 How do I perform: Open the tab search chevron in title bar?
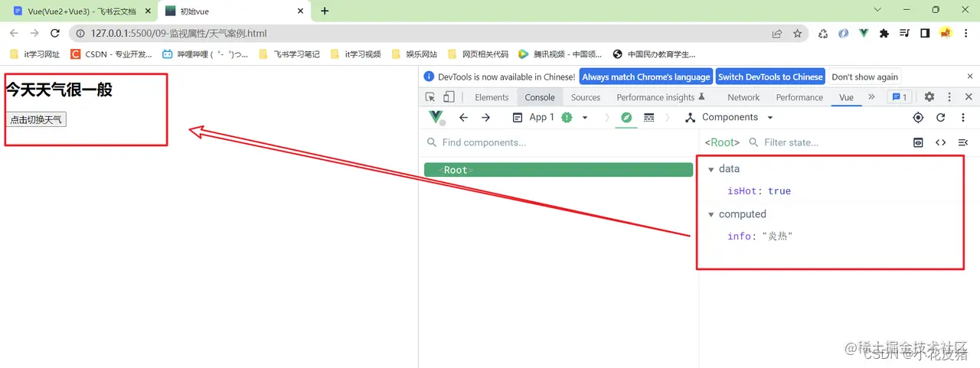877,10
